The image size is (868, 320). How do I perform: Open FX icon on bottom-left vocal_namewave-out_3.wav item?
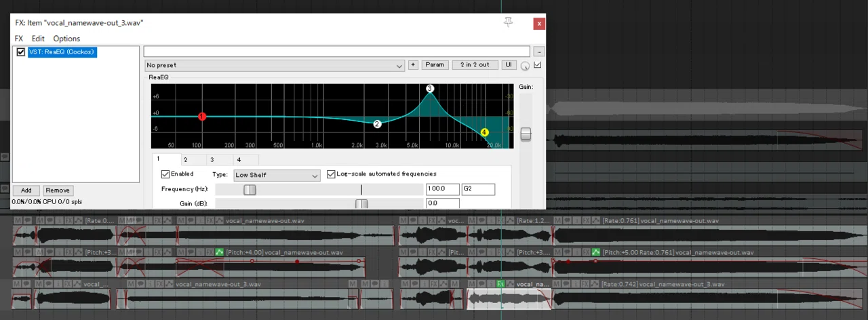pos(159,284)
